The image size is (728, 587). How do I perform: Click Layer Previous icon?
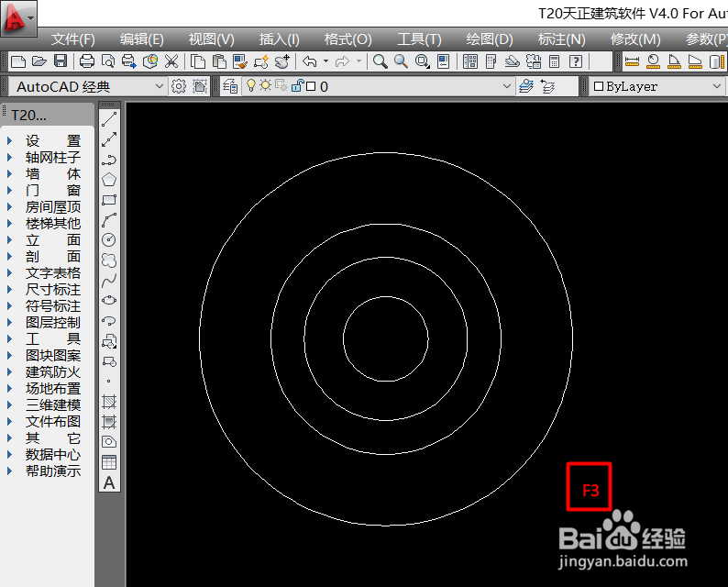coord(548,86)
